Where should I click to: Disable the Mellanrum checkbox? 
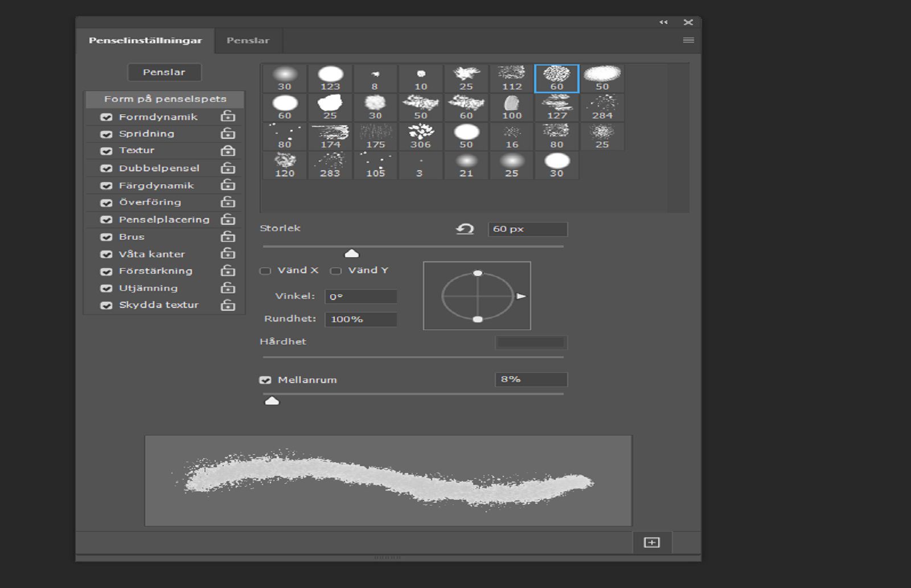(265, 379)
